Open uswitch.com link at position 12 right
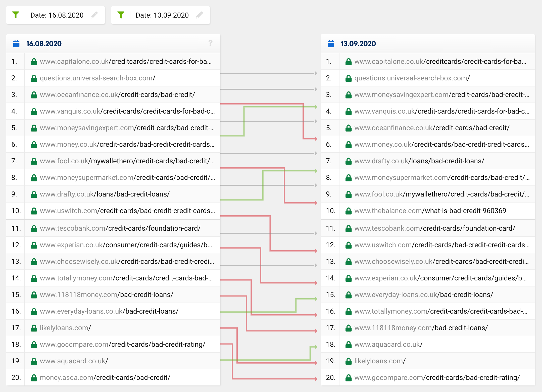Viewport: 542px width, 392px height. tap(442, 245)
